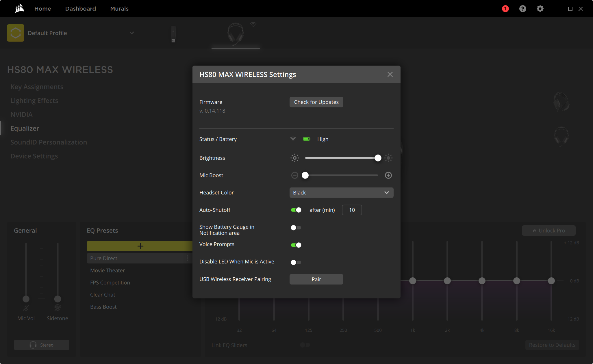Select the Equalizer section
Screen dimensions: 593x364
click(25, 128)
